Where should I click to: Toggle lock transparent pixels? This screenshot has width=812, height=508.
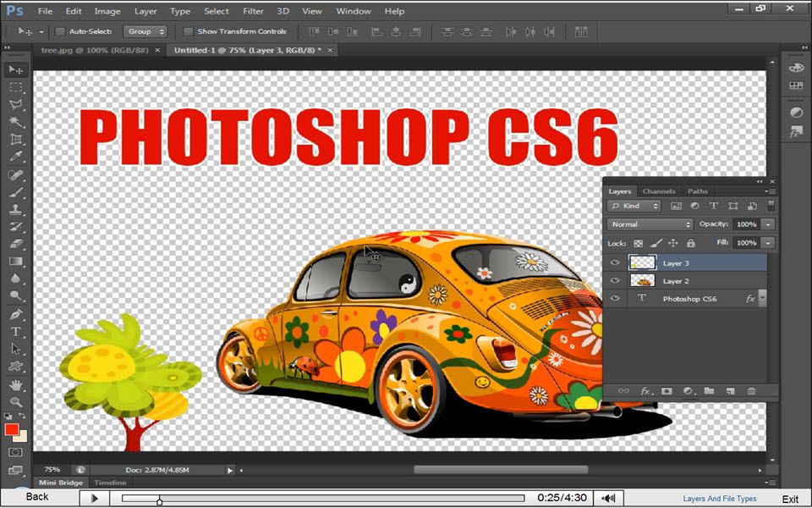pos(639,243)
